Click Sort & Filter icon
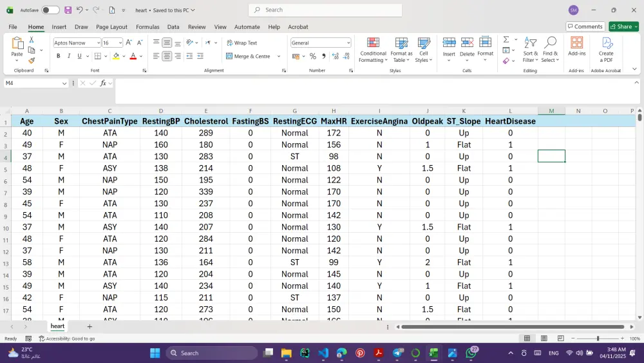This screenshot has width=644, height=363. [x=530, y=43]
